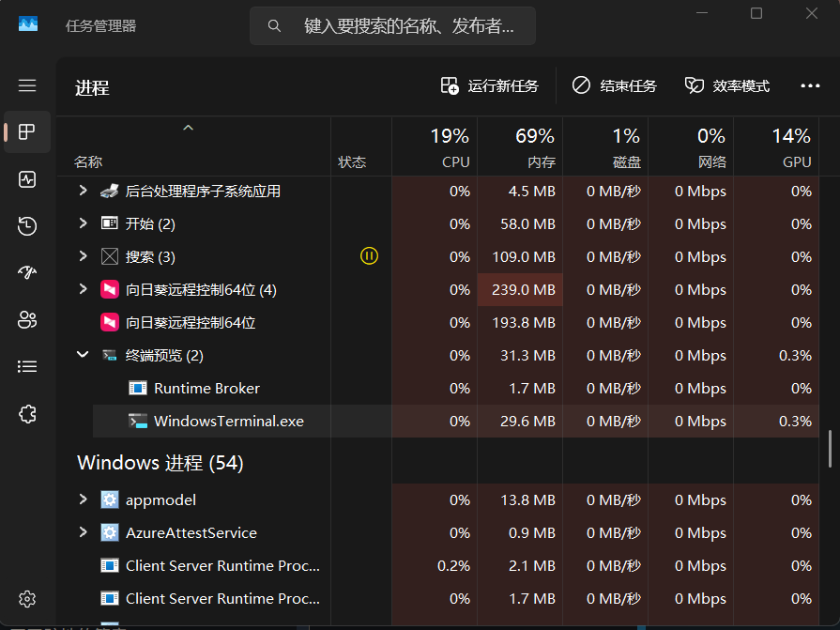Sort by the 磁盘 column header
Viewport: 840px width, 630px height.
click(x=605, y=146)
